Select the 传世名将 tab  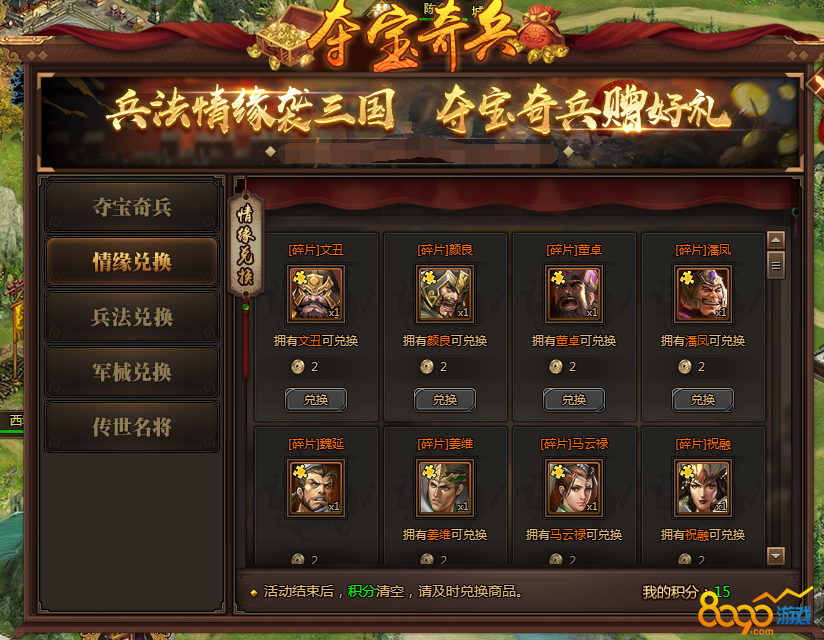(x=132, y=427)
